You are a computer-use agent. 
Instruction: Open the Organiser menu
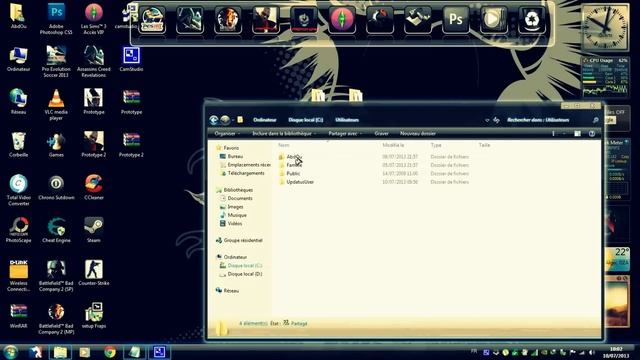click(227, 133)
